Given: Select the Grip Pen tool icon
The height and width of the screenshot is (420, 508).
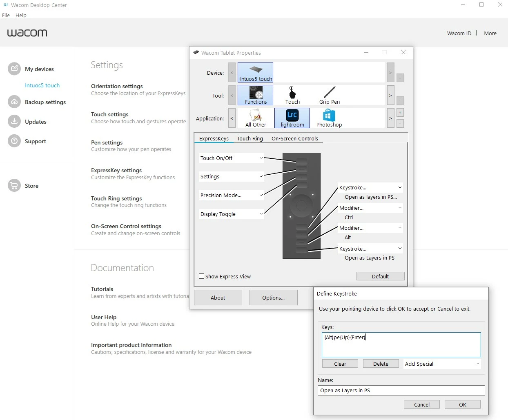Looking at the screenshot, I should click(330, 95).
